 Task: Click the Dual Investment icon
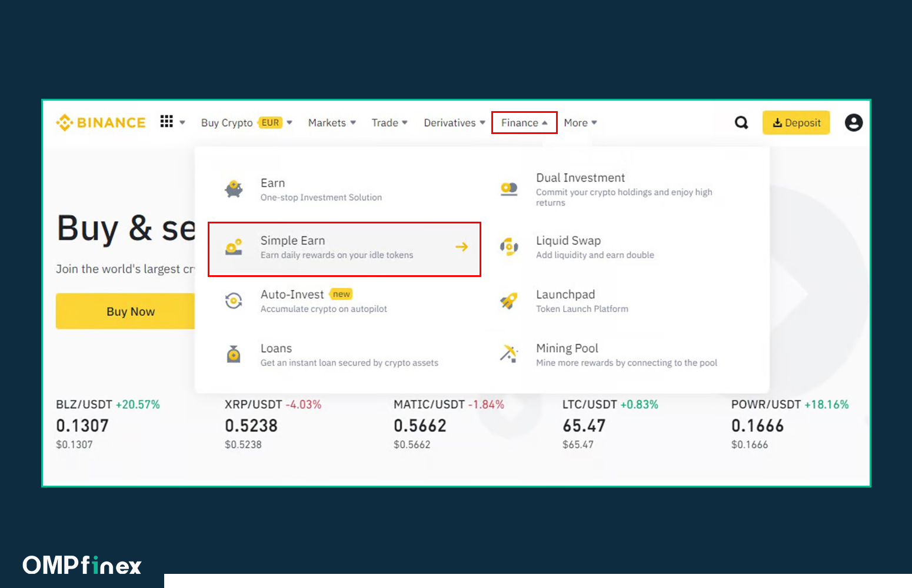click(x=509, y=189)
